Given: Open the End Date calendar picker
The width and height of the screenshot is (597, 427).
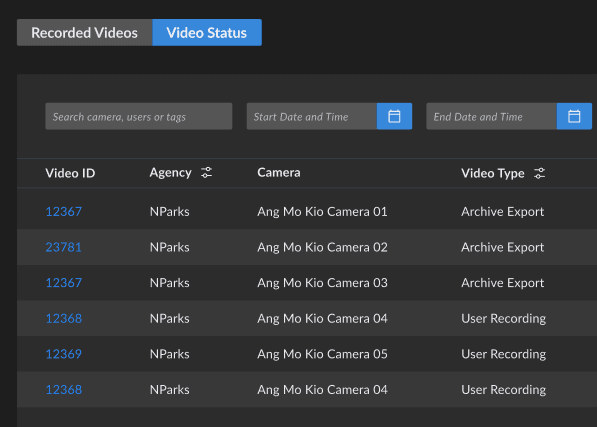Looking at the screenshot, I should [x=574, y=116].
